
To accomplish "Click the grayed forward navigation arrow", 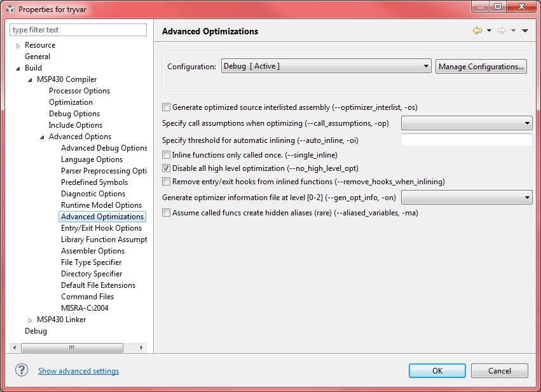I will pos(502,30).
